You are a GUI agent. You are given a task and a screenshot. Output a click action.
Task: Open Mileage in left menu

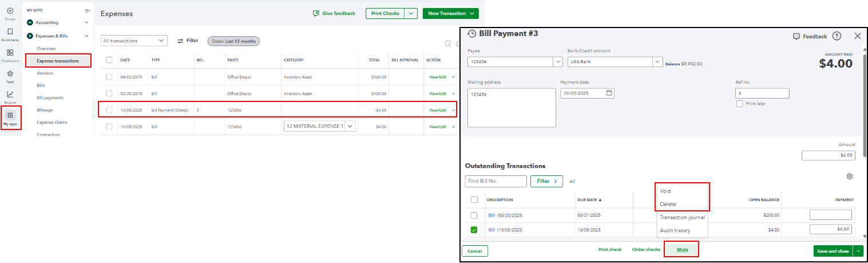point(45,110)
